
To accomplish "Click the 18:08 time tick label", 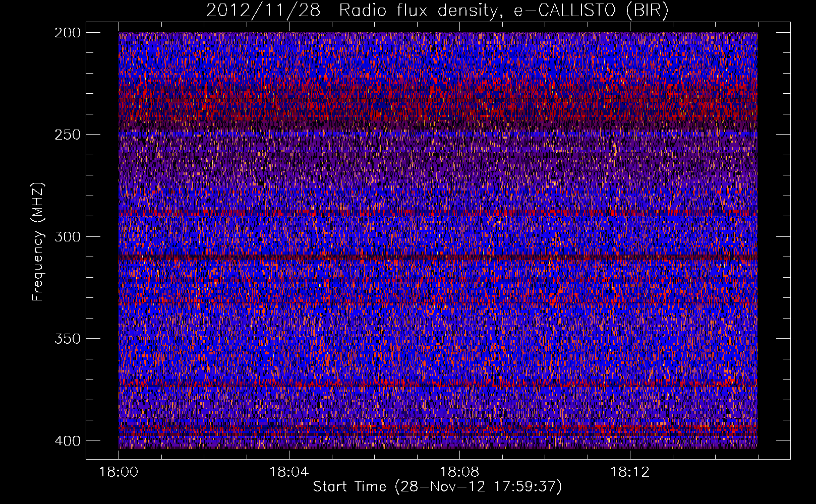I will [x=459, y=472].
